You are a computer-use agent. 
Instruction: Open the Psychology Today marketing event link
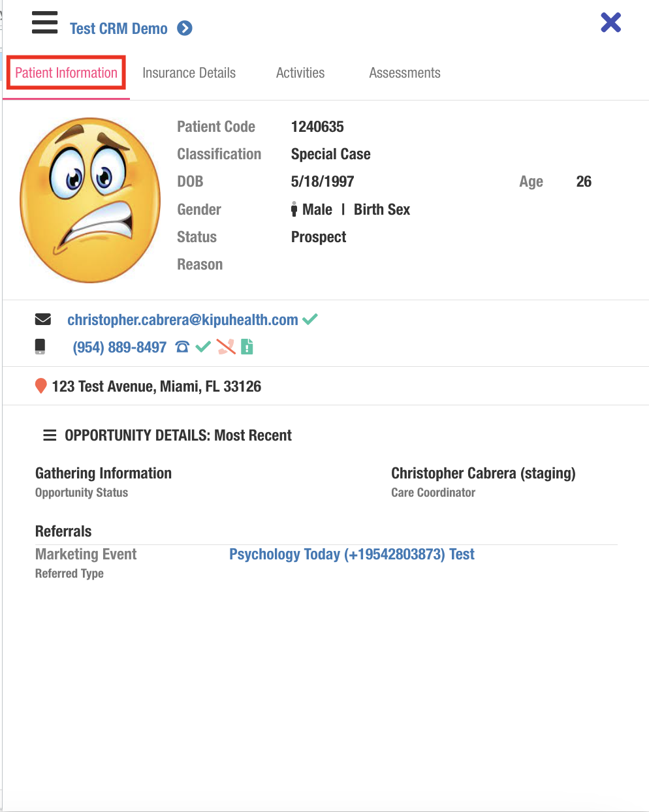351,554
